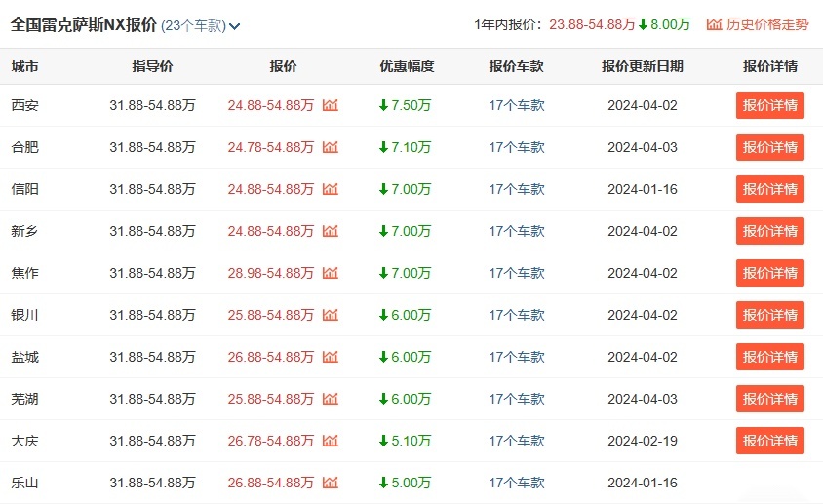The height and width of the screenshot is (504, 823).
Task: Click the 8.00万 yearly drop value
Action: coord(670,24)
